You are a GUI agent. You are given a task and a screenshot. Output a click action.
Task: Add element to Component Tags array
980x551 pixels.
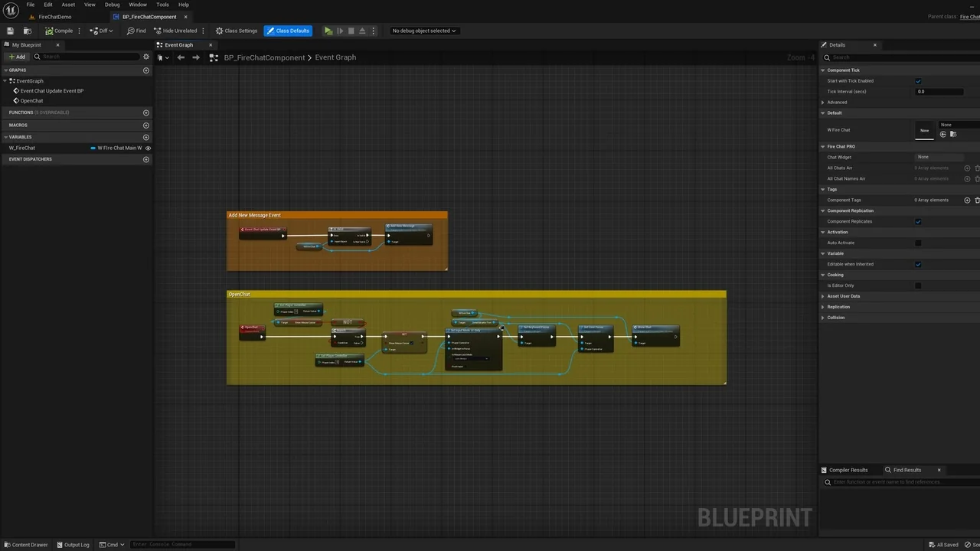(x=967, y=200)
